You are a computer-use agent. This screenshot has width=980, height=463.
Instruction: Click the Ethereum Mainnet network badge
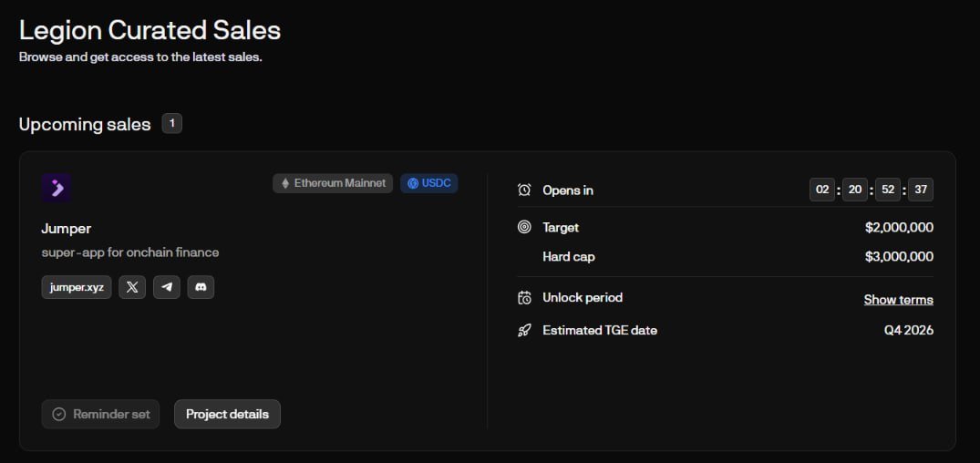[x=333, y=184]
